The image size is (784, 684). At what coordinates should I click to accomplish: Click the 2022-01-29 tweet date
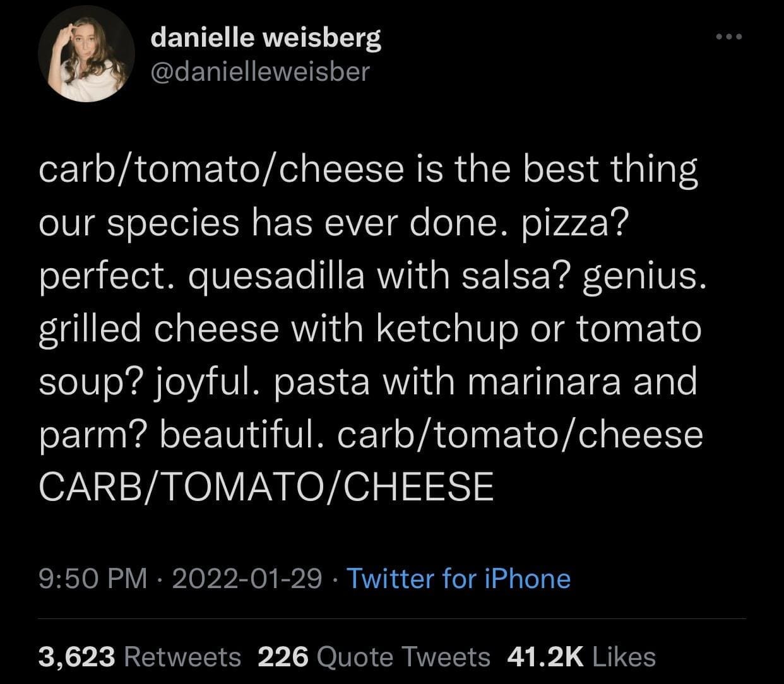(x=246, y=578)
